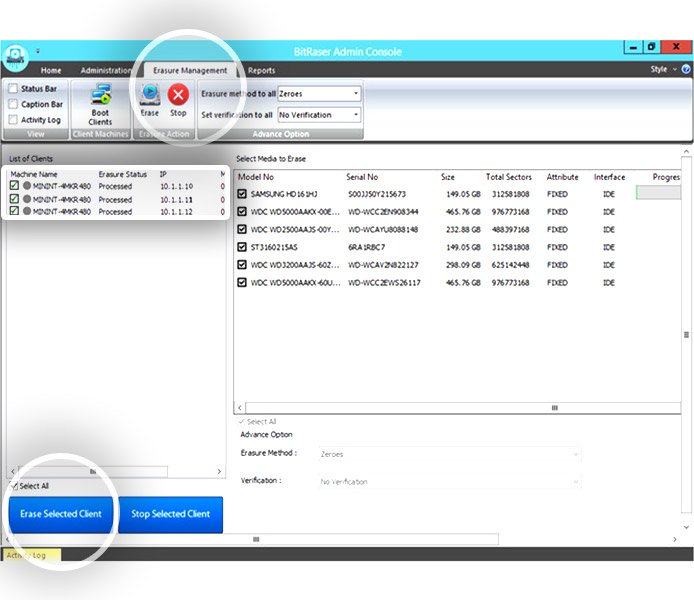Click the Attribute column header
This screenshot has height=600, width=694.
click(562, 177)
